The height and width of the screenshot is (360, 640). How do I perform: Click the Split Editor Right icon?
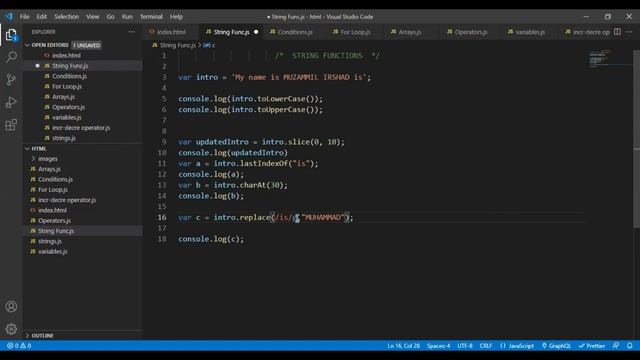click(617, 32)
